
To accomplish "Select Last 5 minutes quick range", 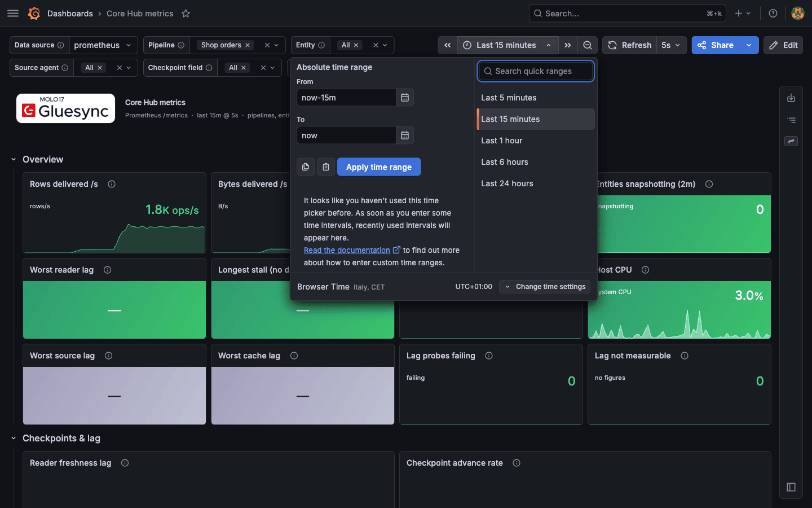I will [536, 98].
